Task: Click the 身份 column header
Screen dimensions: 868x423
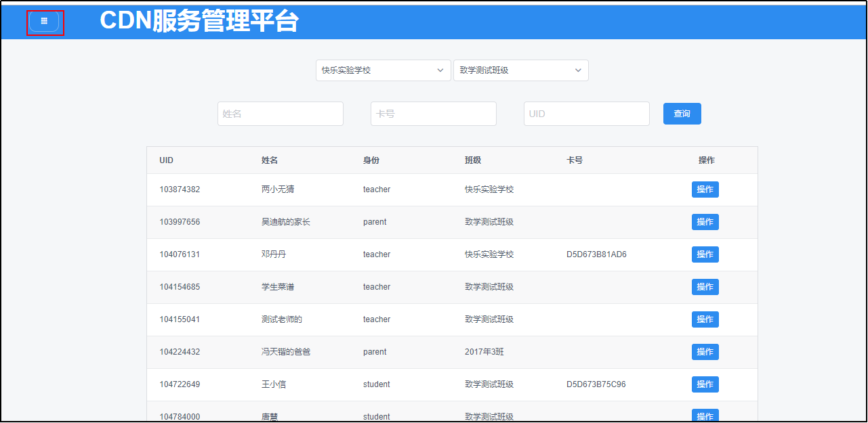Action: coord(371,160)
